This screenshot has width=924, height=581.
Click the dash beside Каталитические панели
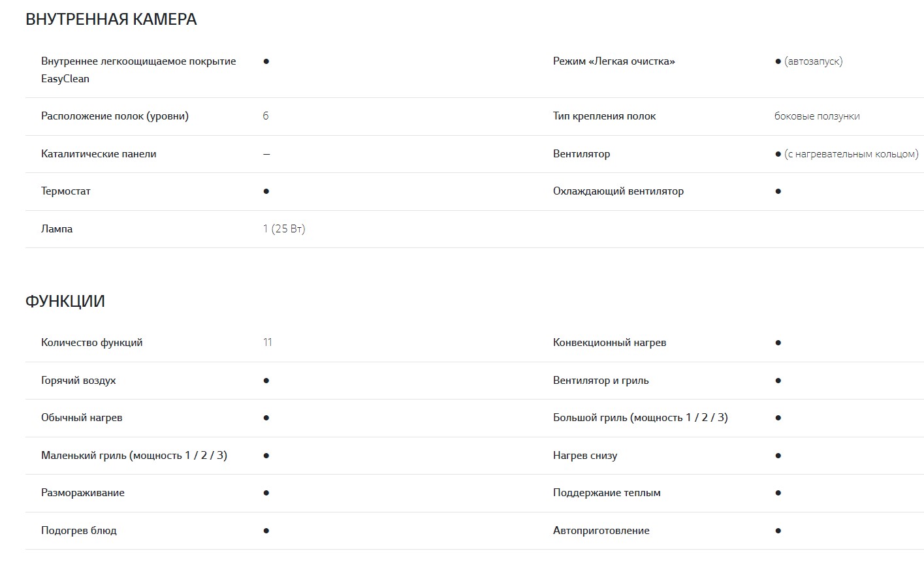266,154
